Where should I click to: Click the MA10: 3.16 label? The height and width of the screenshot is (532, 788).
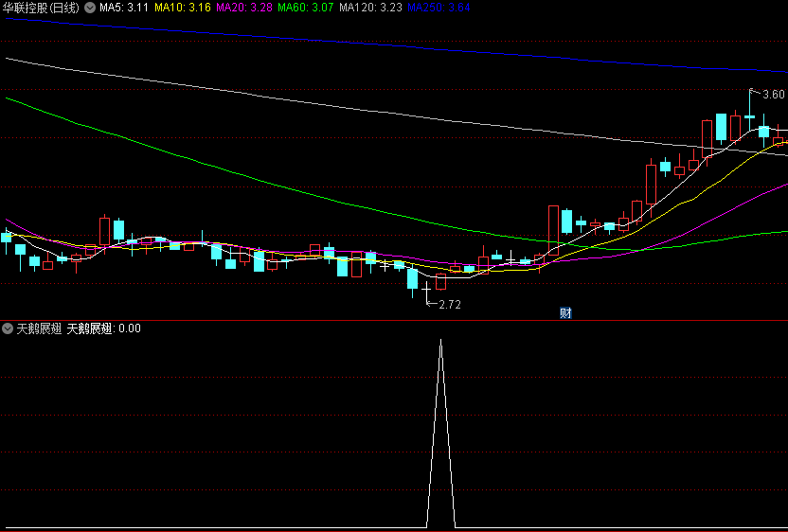tap(183, 8)
